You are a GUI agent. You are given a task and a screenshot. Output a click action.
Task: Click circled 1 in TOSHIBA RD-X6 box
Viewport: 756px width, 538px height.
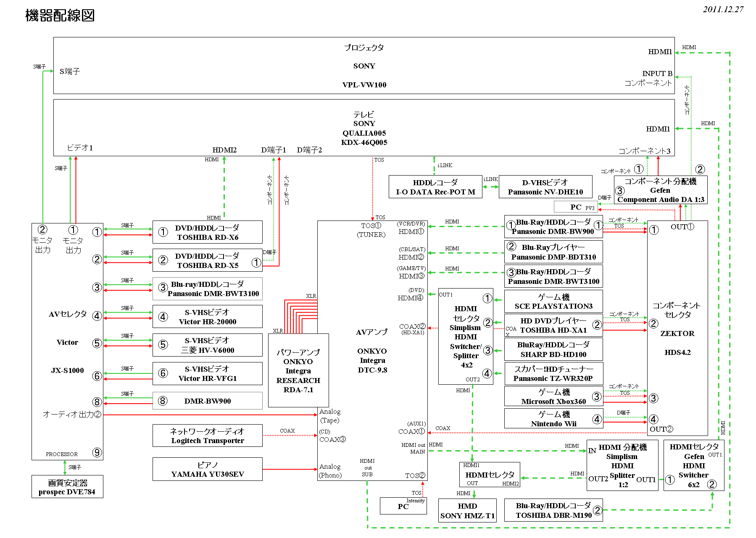coord(163,232)
